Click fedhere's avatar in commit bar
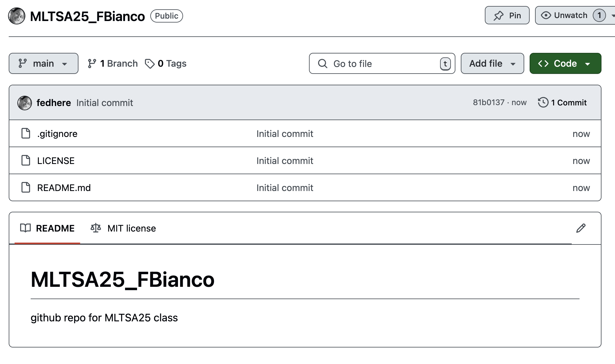Image resolution: width=615 pixels, height=364 pixels. point(25,103)
